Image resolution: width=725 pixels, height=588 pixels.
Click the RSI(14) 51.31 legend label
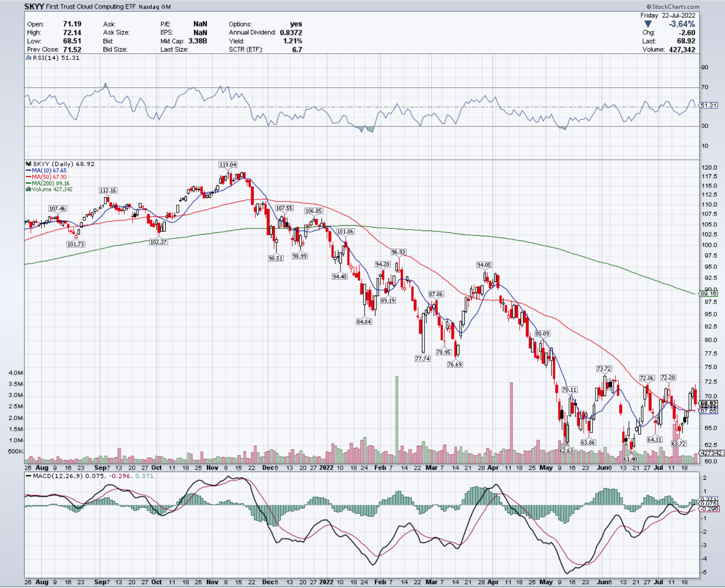point(56,58)
